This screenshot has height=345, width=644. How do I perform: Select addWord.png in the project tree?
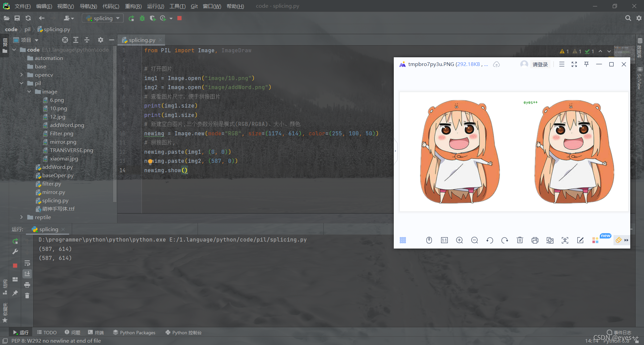[67, 125]
